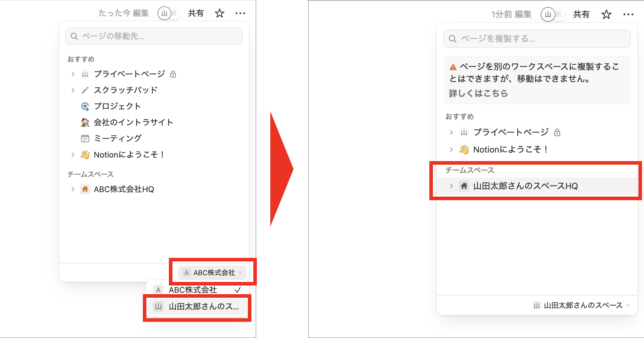Image resolution: width=644 pixels, height=338 pixels.
Task: Click 山 icon of プライベートページ left panel
Action: [x=85, y=74]
